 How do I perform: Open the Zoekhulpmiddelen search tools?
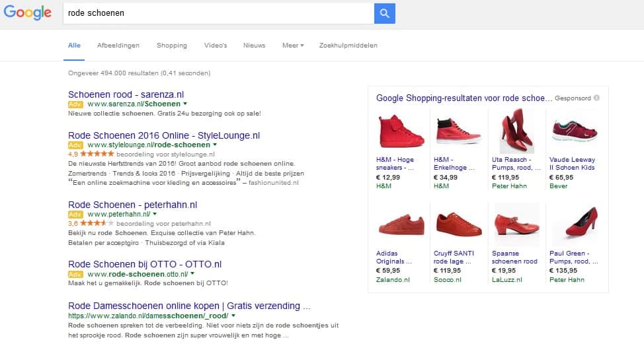tap(348, 46)
